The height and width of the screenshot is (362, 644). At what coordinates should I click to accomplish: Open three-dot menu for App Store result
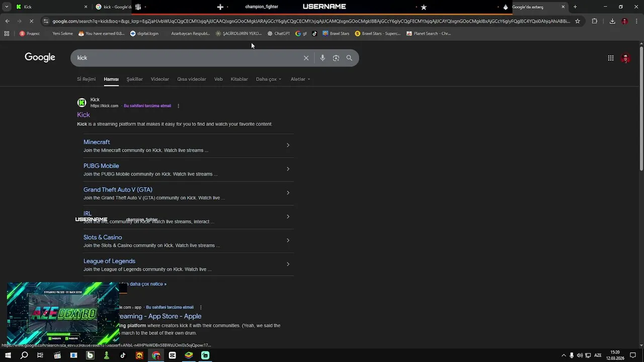201,307
